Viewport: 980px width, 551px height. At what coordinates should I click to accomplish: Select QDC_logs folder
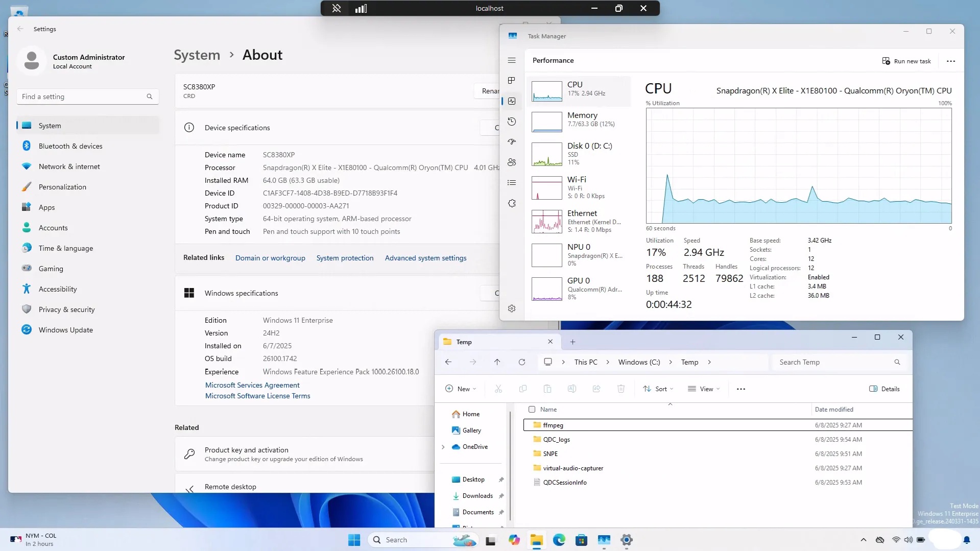718,439
